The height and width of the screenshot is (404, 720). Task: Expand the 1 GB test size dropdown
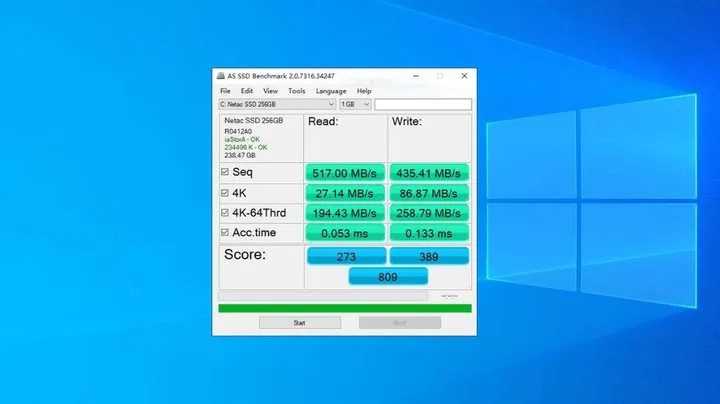coord(355,104)
